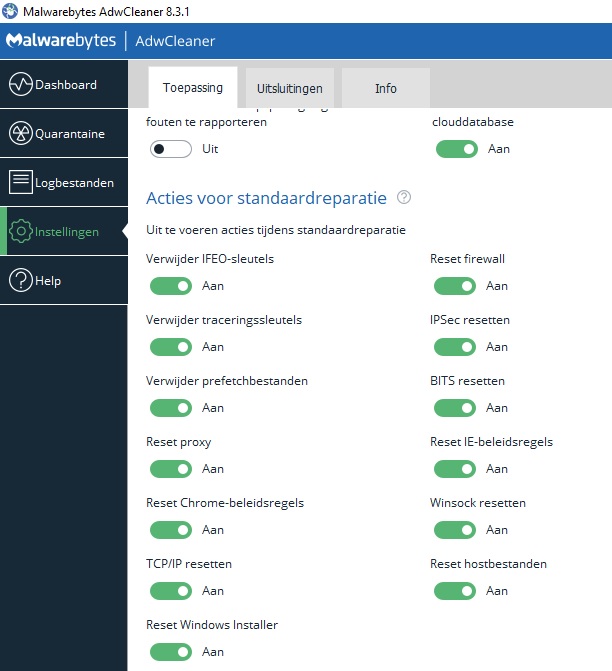Click the Logbestanden list icon
Viewport: 612px width, 671px height.
tap(21, 182)
